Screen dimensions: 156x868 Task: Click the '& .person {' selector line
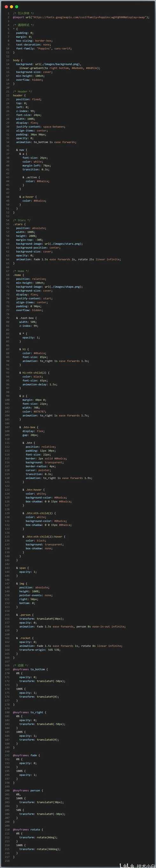pyautogui.click(x=25, y=615)
